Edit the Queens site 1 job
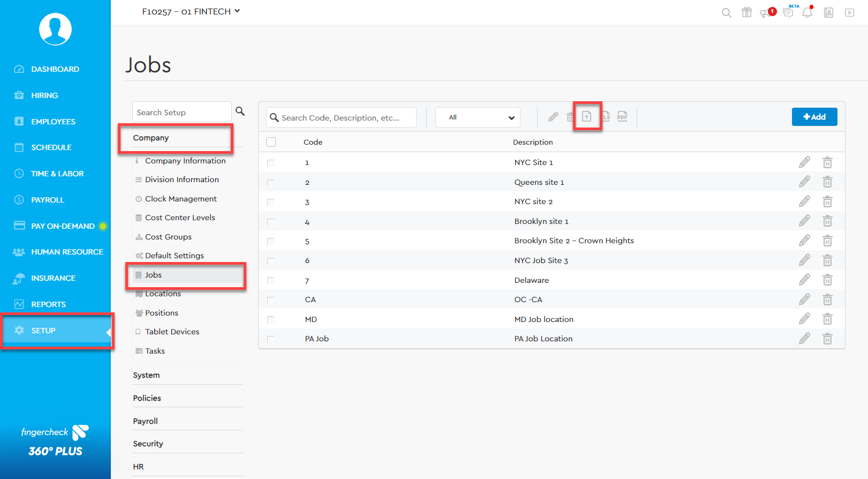The image size is (868, 479). (804, 182)
